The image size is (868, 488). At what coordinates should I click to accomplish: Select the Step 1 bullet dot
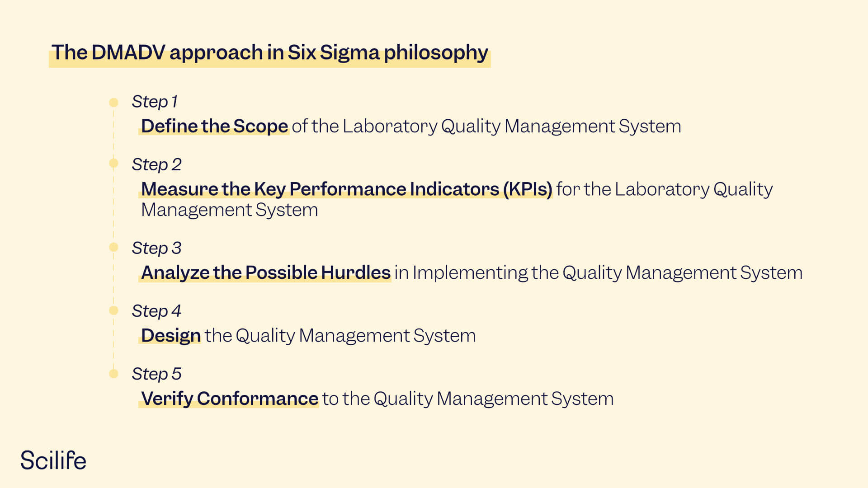(x=113, y=103)
